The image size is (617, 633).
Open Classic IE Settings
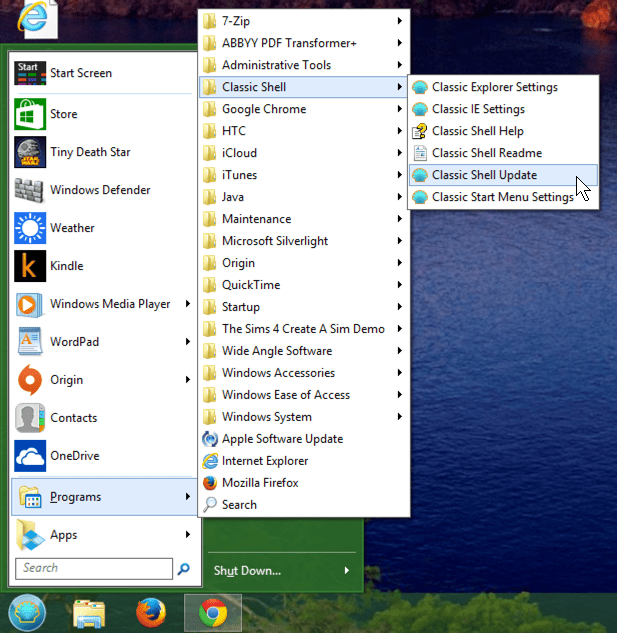tap(503, 109)
